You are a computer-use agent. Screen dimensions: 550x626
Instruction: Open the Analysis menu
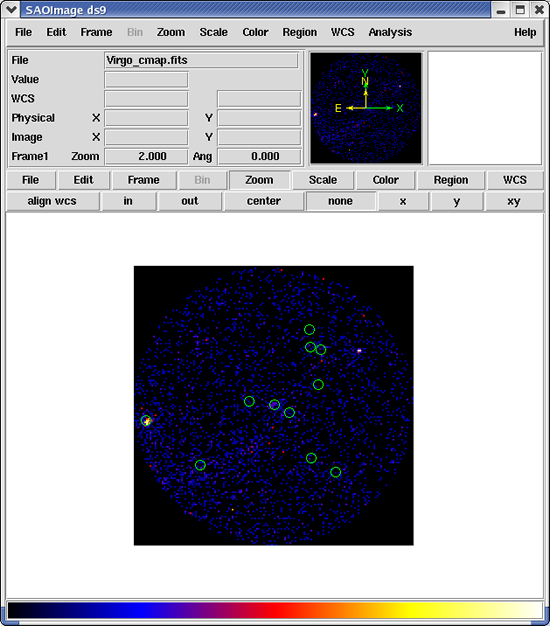coord(390,32)
